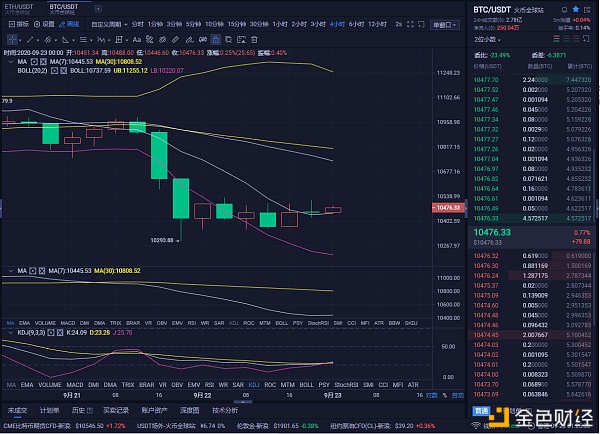Select the 1小时 timeframe
This screenshot has width=600, height=434.
(280, 24)
